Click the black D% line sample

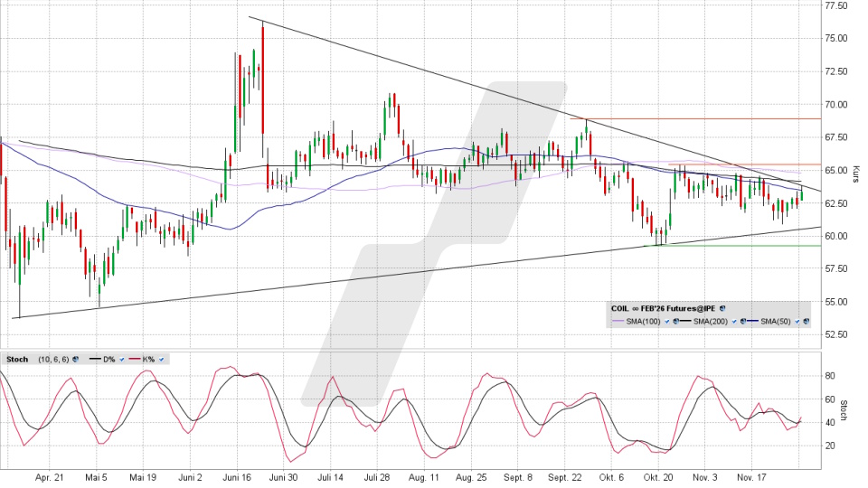click(x=95, y=359)
